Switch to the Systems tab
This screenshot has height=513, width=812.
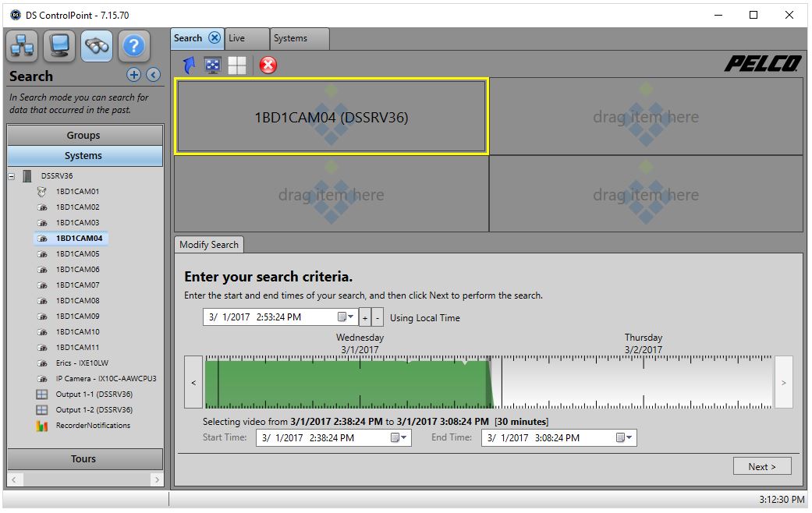tap(293, 38)
